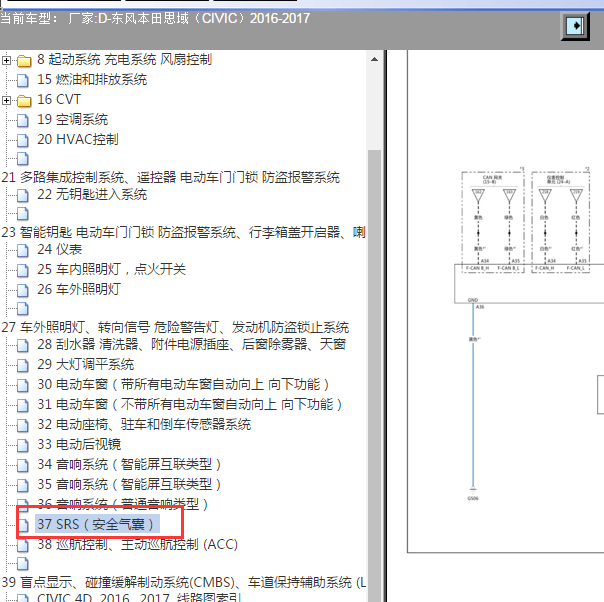Image resolution: width=604 pixels, height=602 pixels.
Task: Click the GND A36 pin label
Action: click(476, 303)
